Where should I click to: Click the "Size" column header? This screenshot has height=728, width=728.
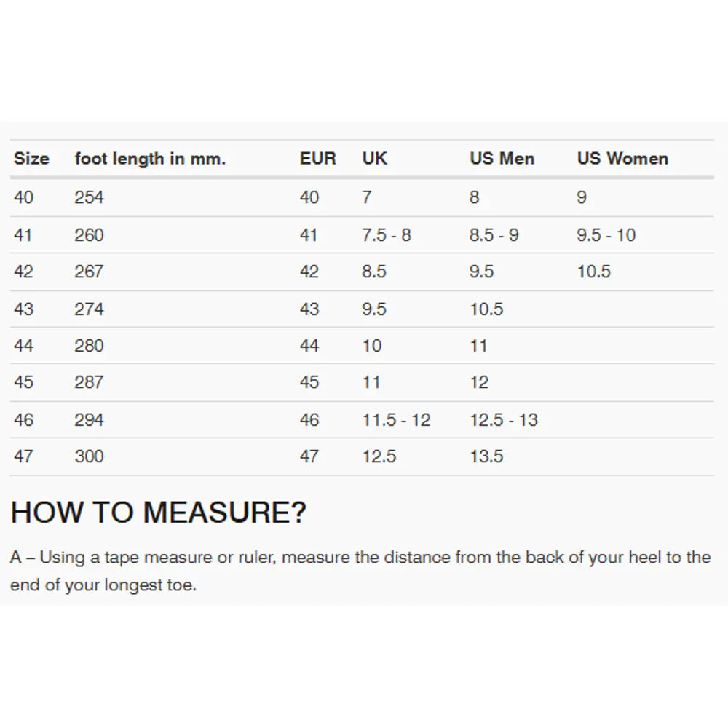(31, 159)
